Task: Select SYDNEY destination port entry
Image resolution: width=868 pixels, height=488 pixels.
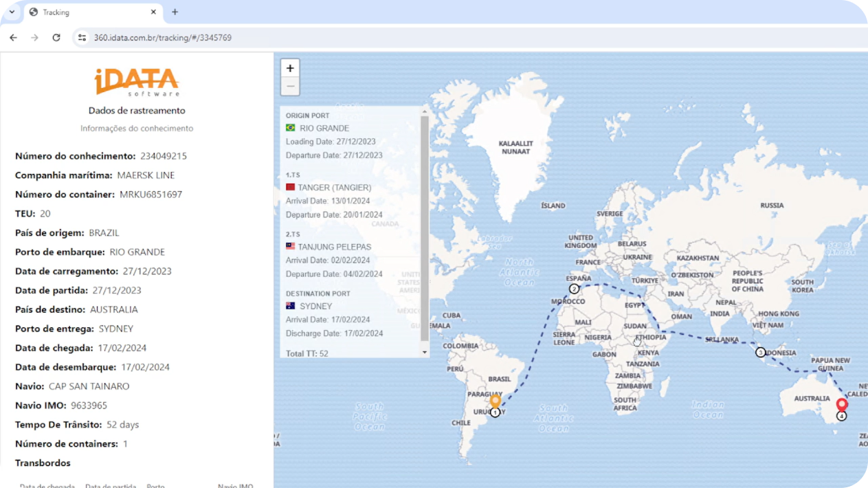Action: (315, 307)
